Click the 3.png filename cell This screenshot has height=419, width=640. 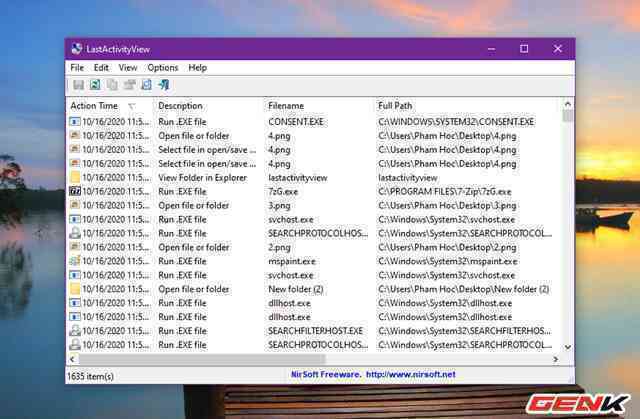coord(279,205)
